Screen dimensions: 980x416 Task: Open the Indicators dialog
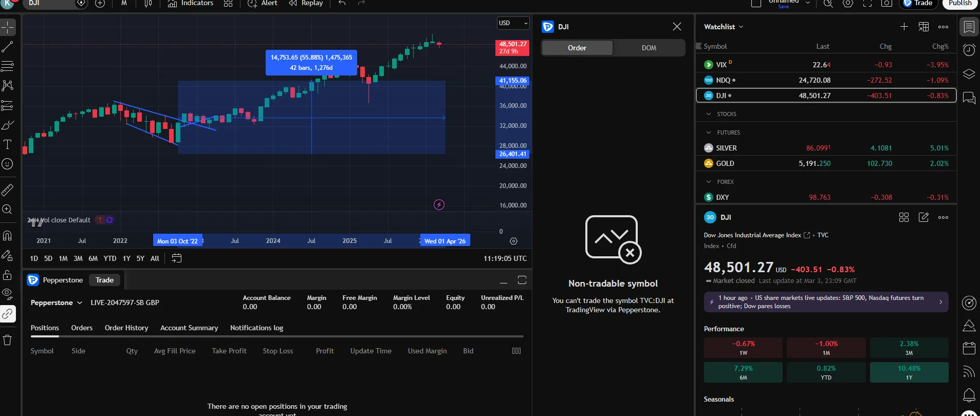tap(190, 4)
